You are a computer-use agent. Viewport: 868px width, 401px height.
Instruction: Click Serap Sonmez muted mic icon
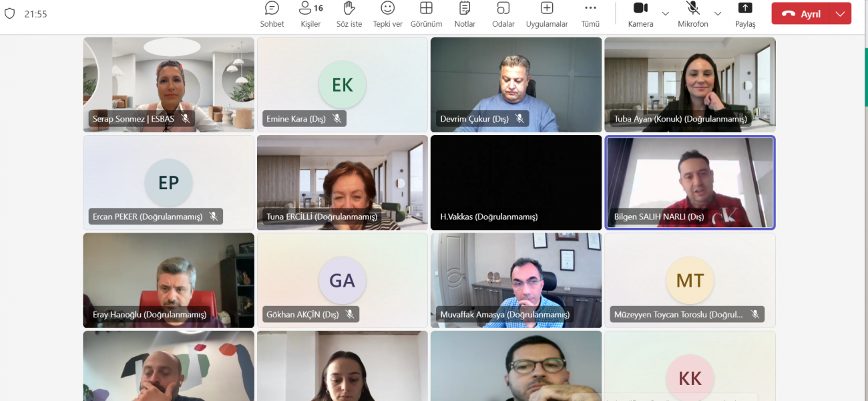[x=186, y=119]
